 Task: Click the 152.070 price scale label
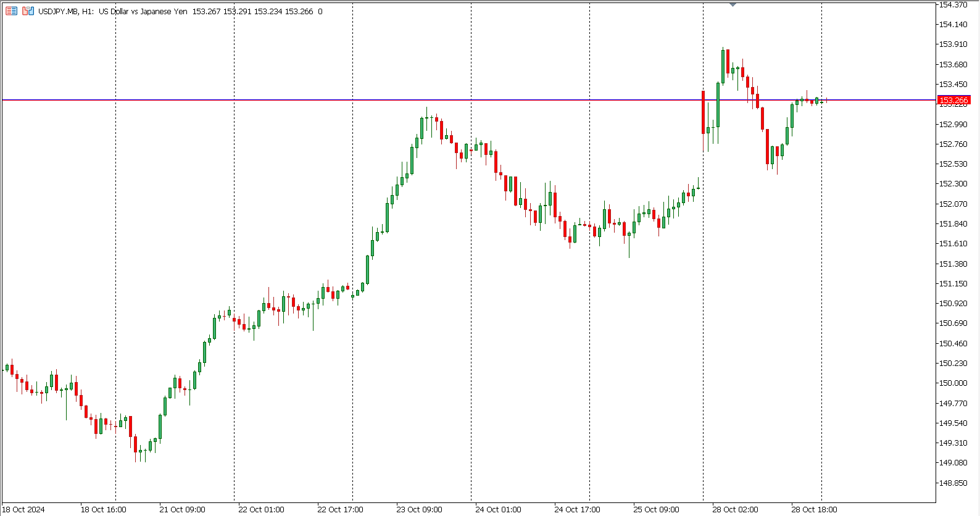953,204
